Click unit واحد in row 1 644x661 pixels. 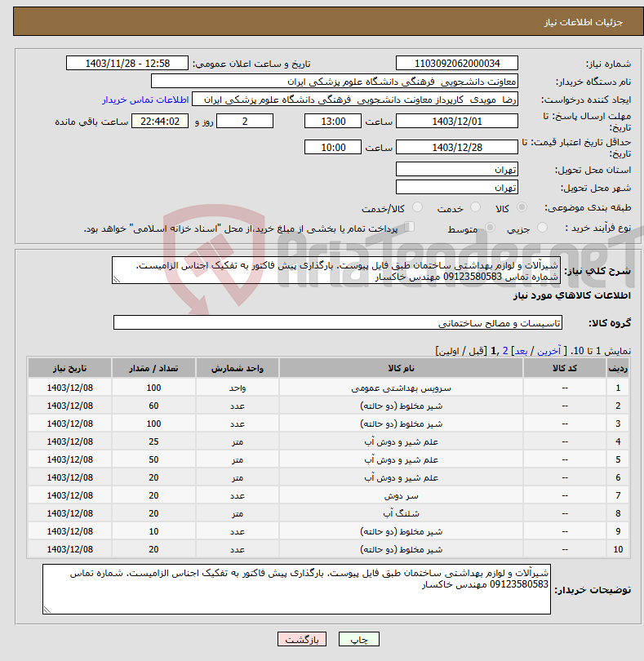[237, 388]
